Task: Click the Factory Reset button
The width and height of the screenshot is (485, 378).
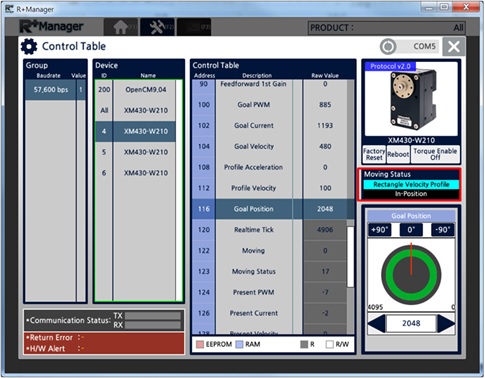Action: 374,154
